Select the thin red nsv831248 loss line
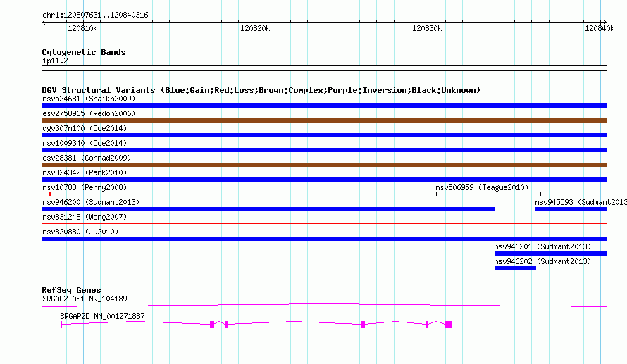Viewport: 627px width, 364px height. pos(324,224)
